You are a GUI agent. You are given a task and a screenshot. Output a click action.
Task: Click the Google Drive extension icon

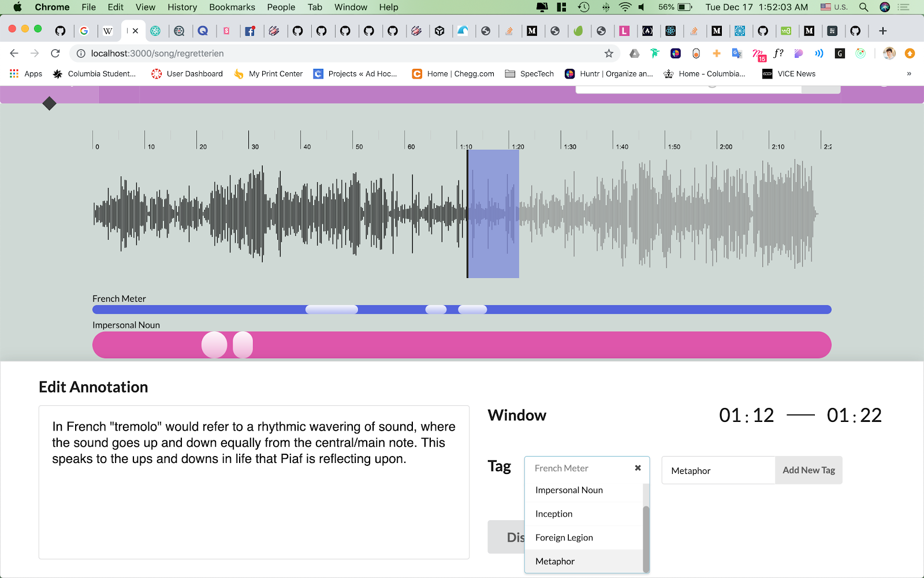click(634, 53)
